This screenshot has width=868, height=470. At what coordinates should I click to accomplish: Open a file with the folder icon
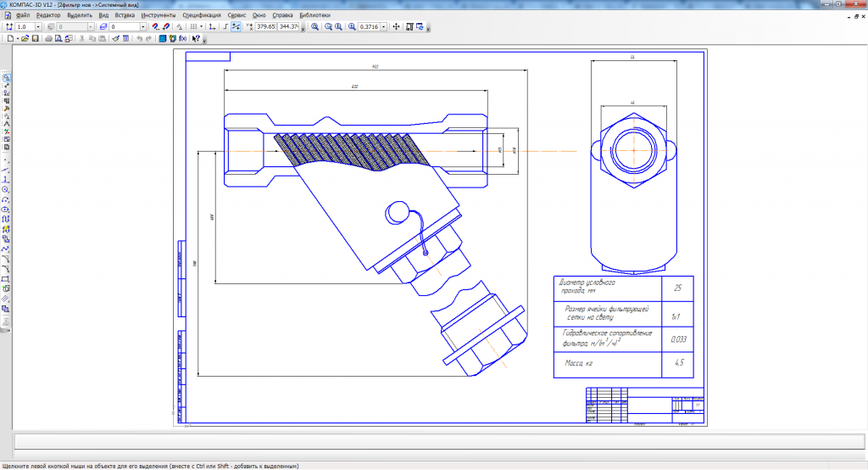coord(25,39)
